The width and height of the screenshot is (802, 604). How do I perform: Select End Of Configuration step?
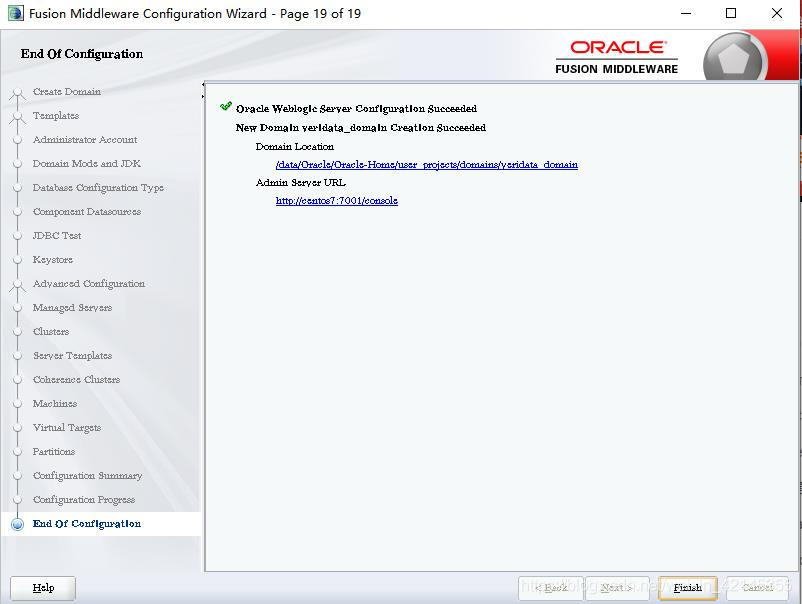[86, 524]
